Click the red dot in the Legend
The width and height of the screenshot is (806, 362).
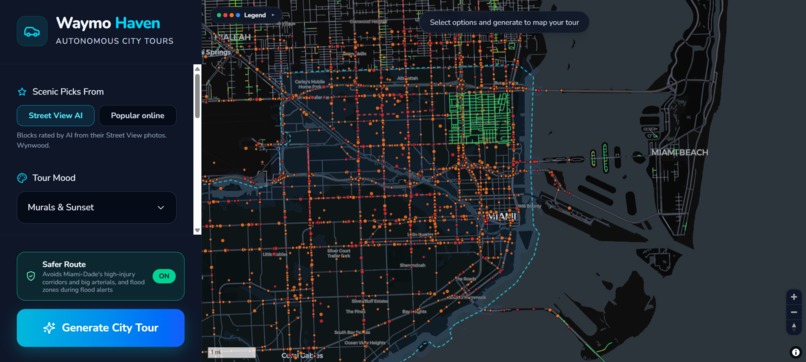point(226,15)
